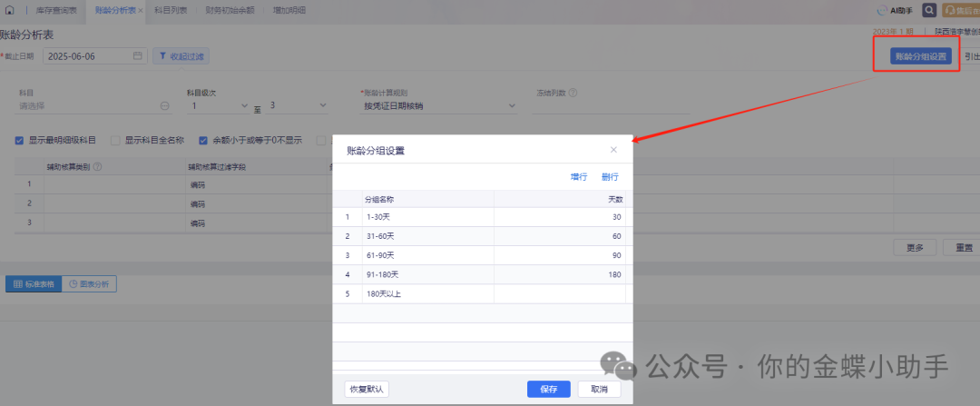Click the 科目 selector ellipsis icon
Screen dimensions: 980x406
click(x=164, y=106)
